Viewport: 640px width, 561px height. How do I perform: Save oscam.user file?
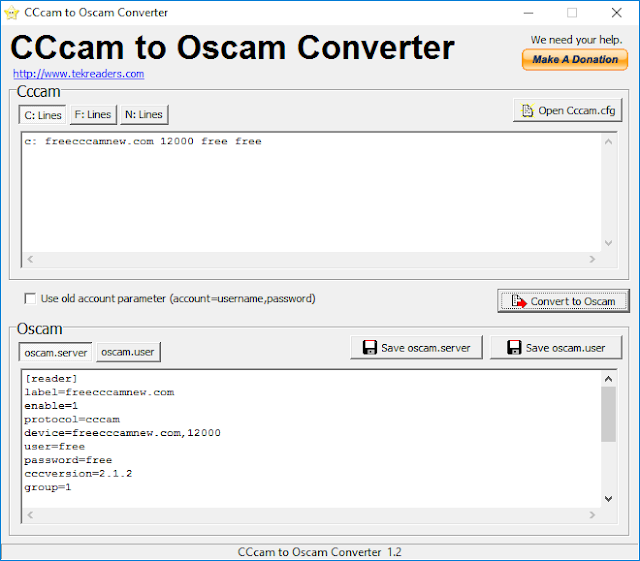556,347
